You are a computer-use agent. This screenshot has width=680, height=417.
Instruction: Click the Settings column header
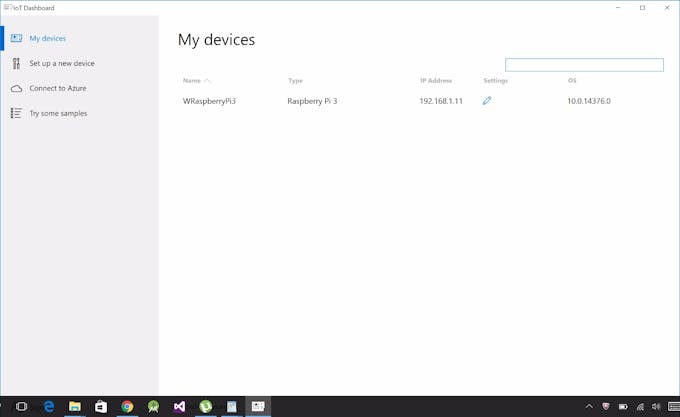click(x=496, y=81)
